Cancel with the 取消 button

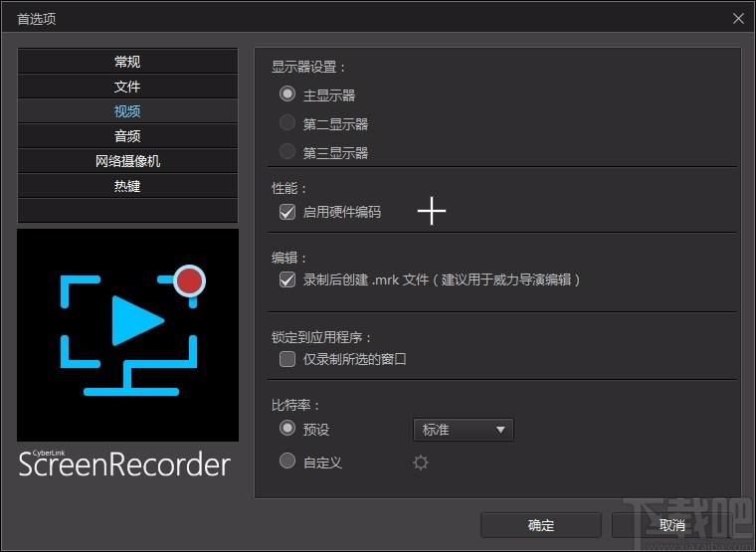(x=671, y=525)
